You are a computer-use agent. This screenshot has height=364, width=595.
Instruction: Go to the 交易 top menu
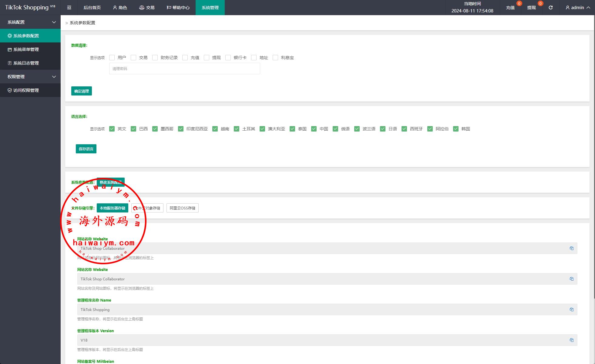coord(147,8)
